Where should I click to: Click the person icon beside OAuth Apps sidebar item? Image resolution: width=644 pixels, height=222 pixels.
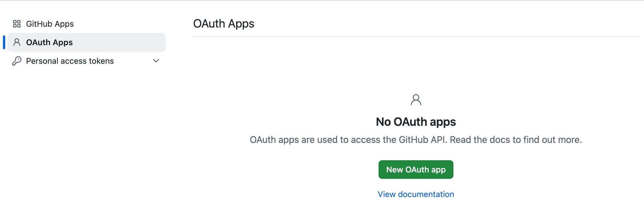tap(17, 42)
